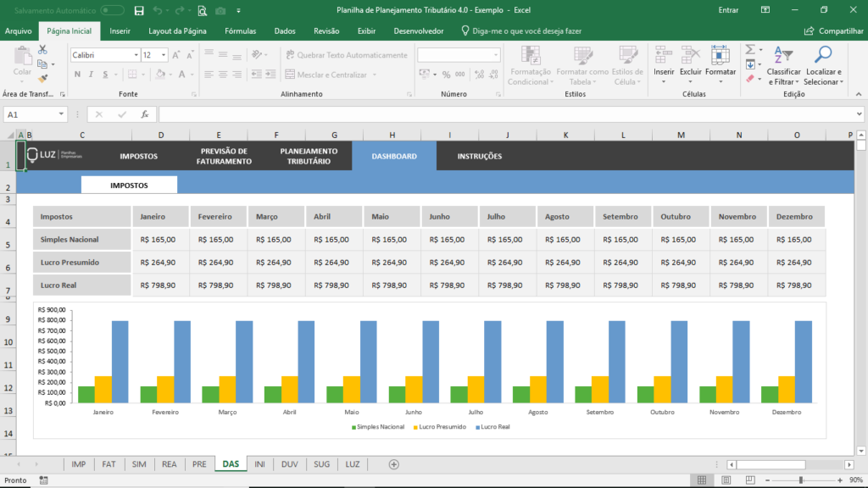
Task: Switch to the Fórmulas ribbon tab
Action: (x=240, y=30)
